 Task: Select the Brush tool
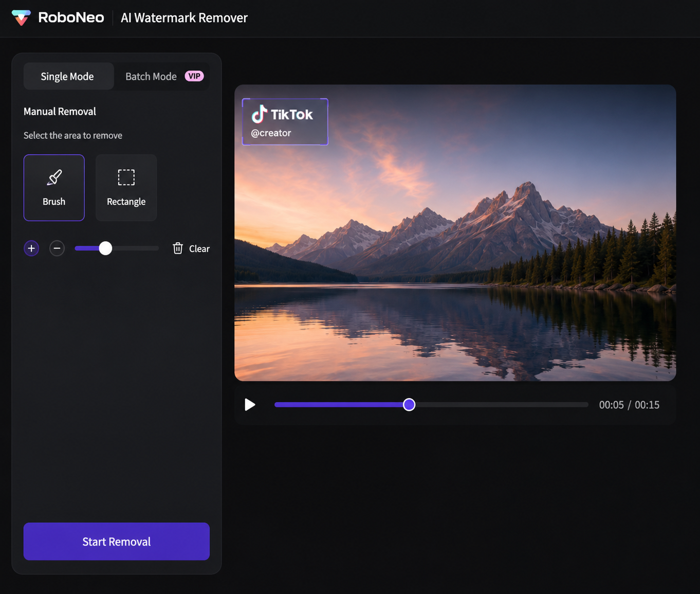pos(54,188)
